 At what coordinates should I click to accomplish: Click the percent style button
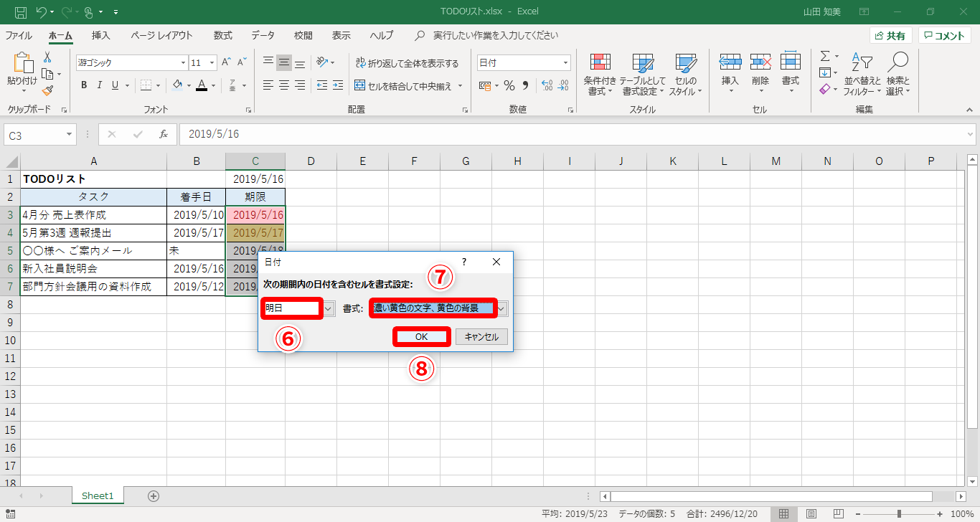tap(509, 85)
